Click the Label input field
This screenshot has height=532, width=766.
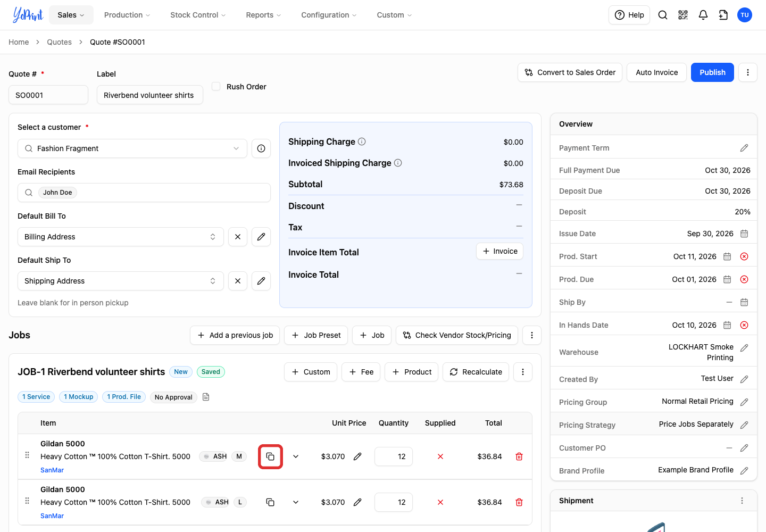[150, 95]
